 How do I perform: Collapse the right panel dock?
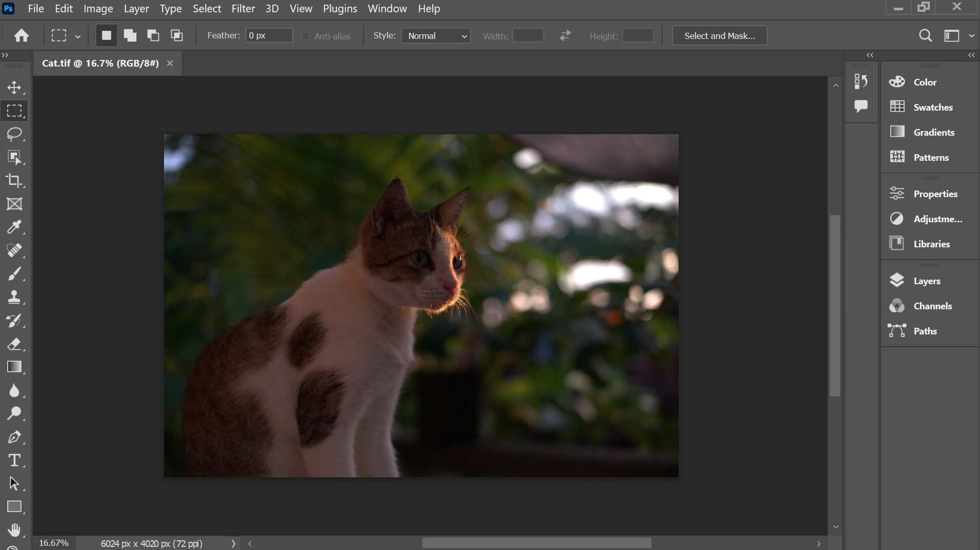coord(971,55)
